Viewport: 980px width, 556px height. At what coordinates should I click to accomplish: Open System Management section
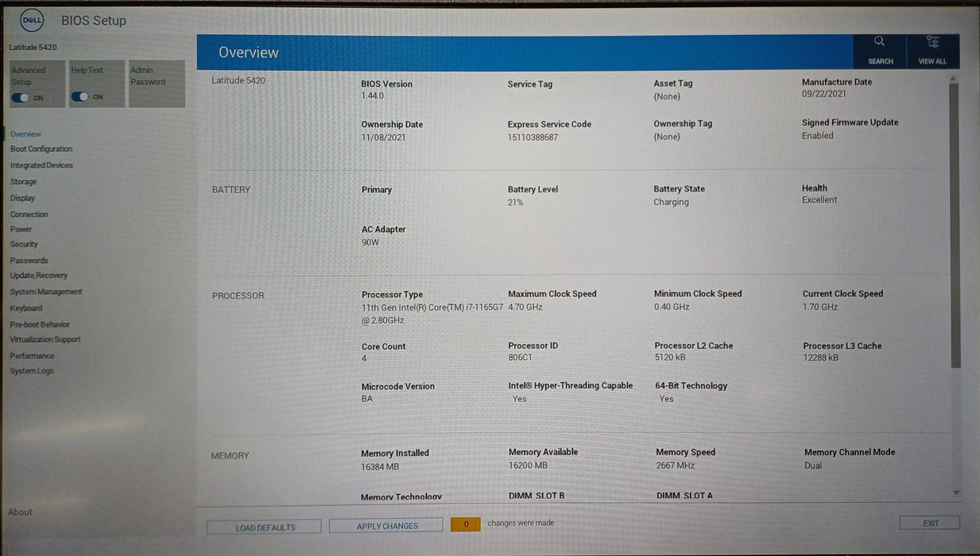[x=46, y=292]
